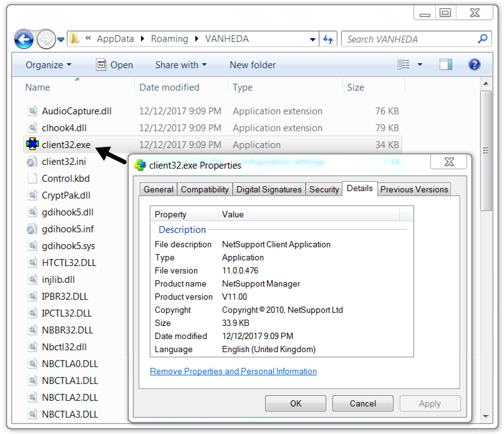Select the clhook4.dll file icon

pos(32,128)
